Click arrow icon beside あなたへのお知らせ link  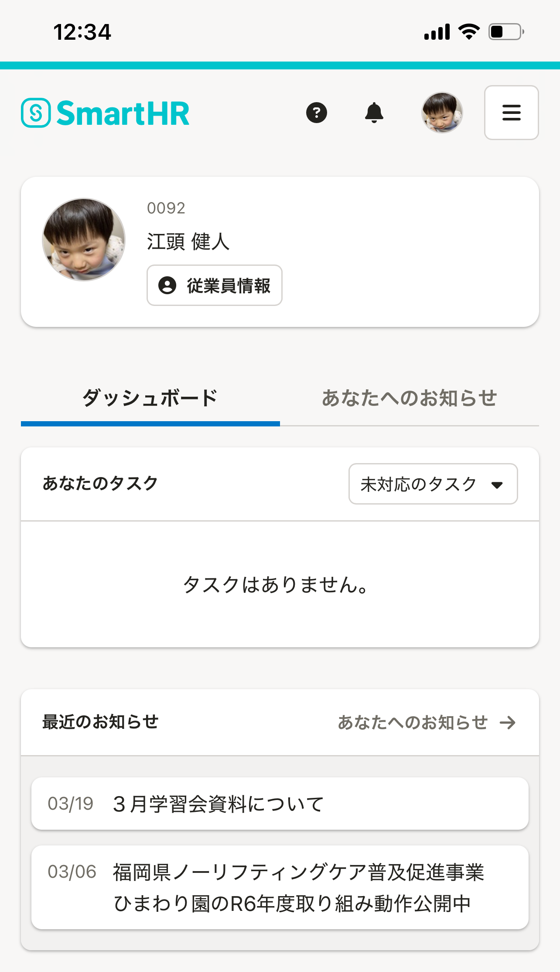508,723
